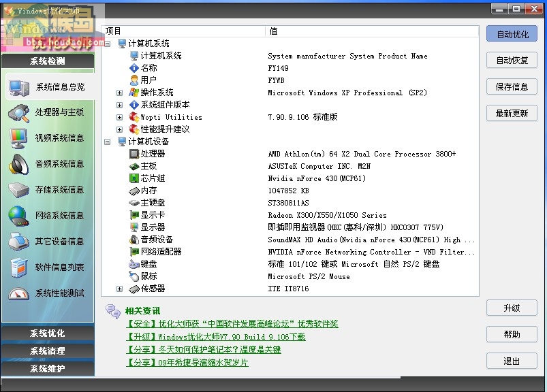The image size is (547, 392).
Task: Click the 帮助 button
Action: click(512, 335)
